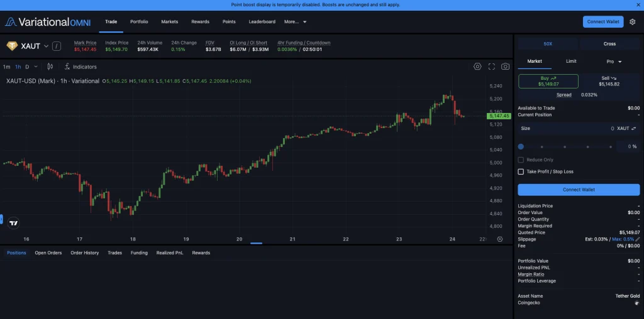Dismiss the point boost notification banner
Image resolution: width=644 pixels, height=319 pixels.
click(x=638, y=5)
